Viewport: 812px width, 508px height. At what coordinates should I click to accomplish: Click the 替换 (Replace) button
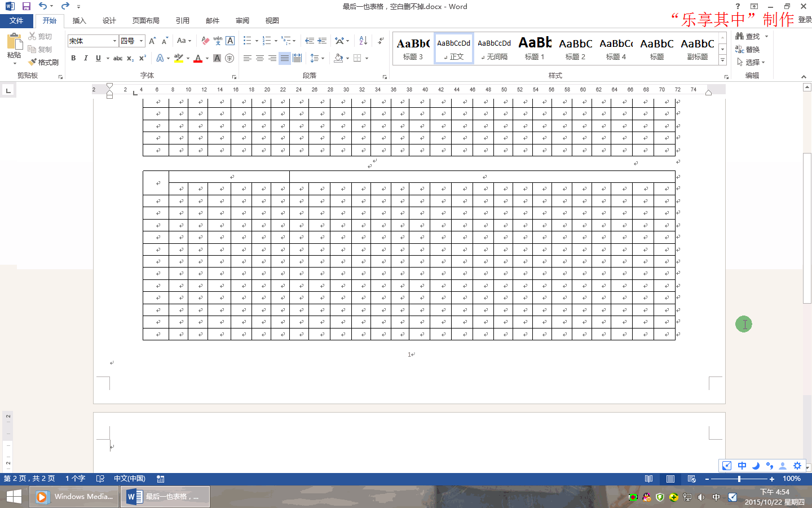[x=748, y=49]
